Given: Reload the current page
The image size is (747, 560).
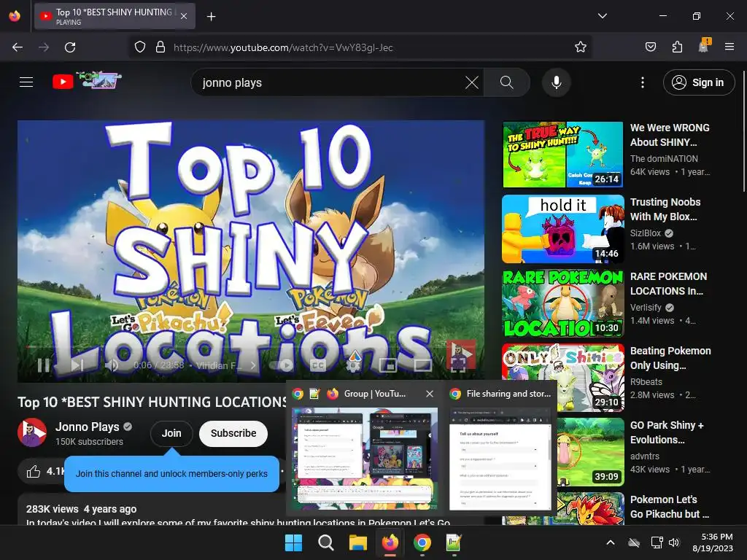Looking at the screenshot, I should coord(70,47).
